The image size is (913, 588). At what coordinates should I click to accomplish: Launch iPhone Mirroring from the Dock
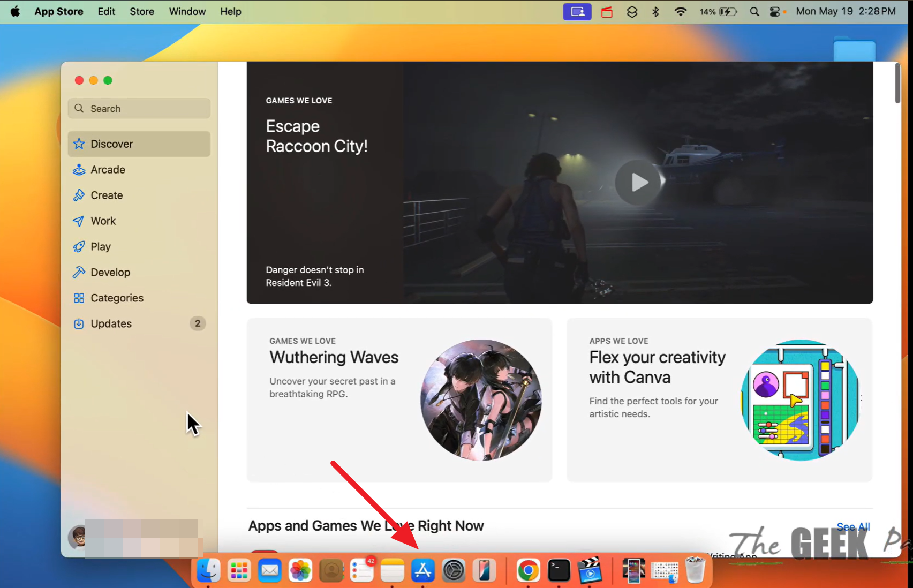(484, 571)
